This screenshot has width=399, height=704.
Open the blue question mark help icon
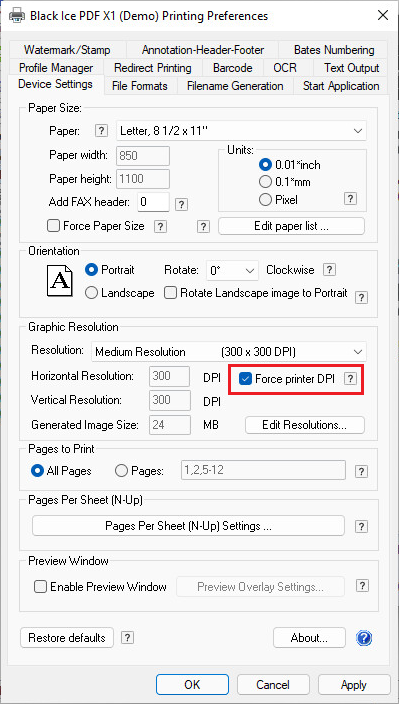coord(364,638)
